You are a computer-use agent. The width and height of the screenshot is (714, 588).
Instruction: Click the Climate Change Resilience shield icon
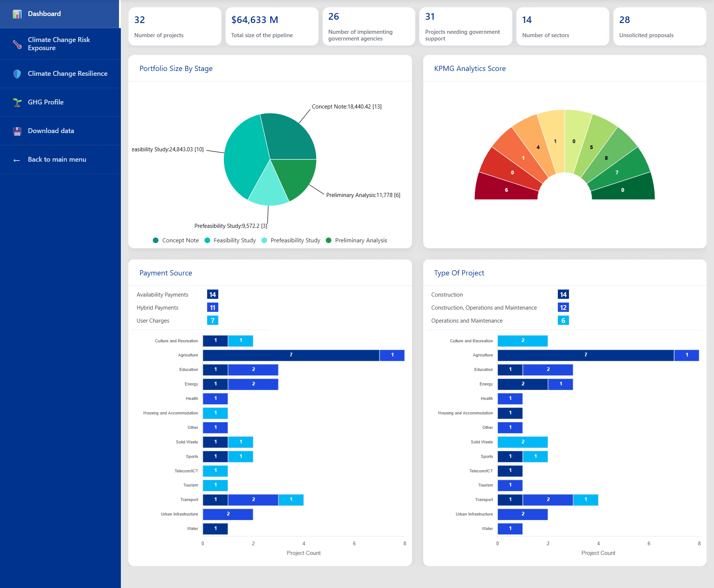pyautogui.click(x=16, y=74)
